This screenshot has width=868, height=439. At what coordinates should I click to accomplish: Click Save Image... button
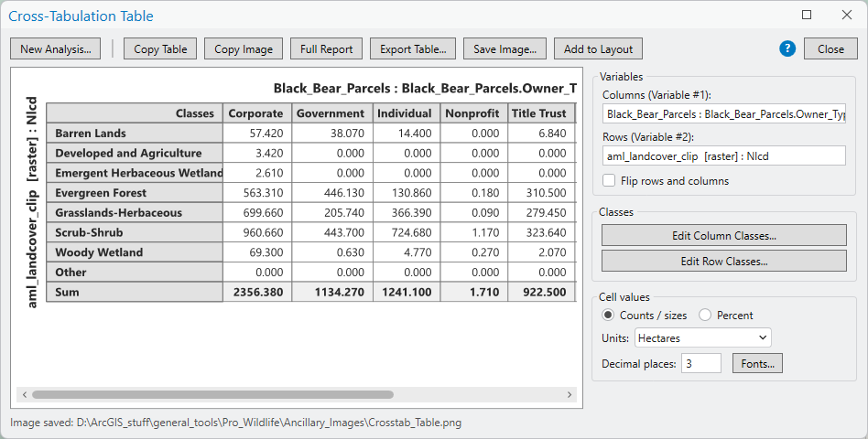pos(505,48)
